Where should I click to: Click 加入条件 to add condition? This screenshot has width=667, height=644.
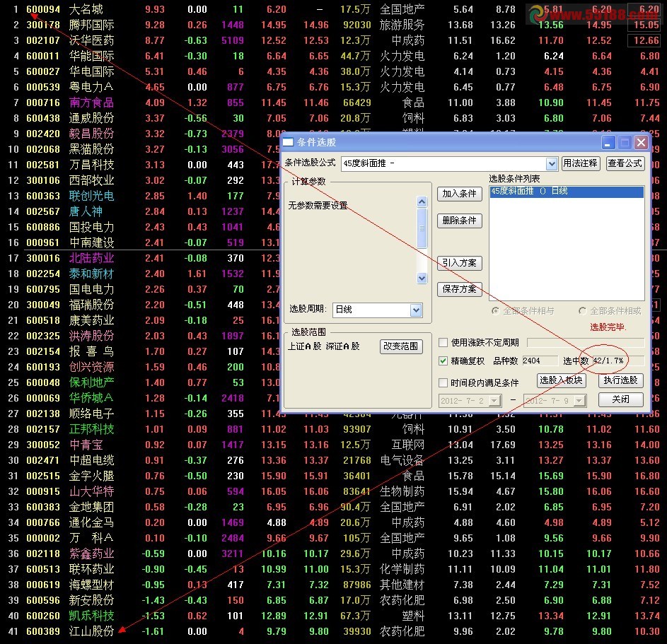click(460, 194)
